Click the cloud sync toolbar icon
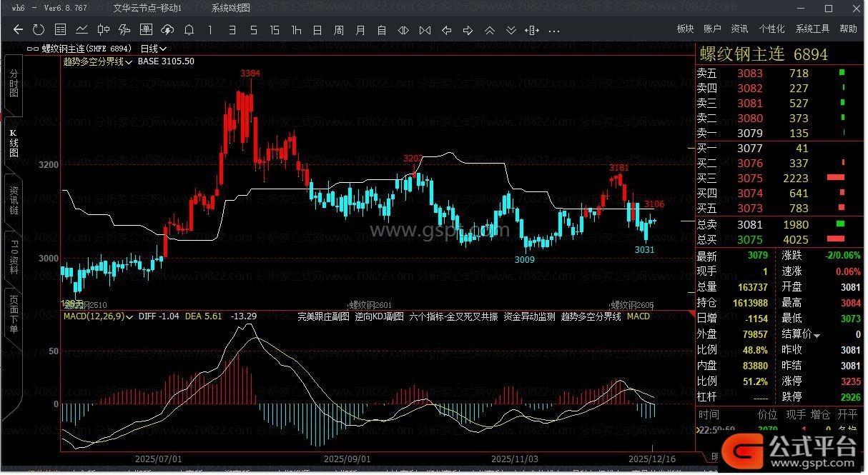 pyautogui.click(x=167, y=30)
